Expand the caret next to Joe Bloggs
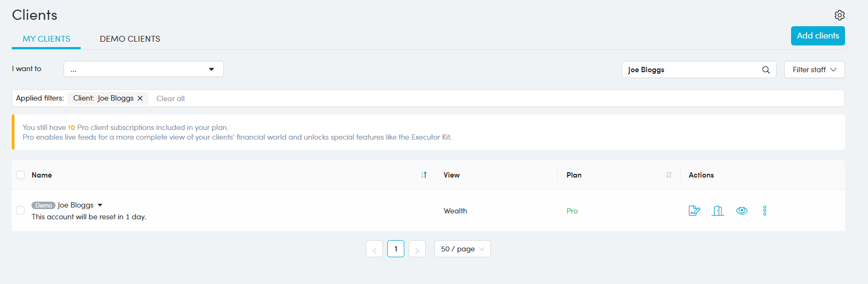Image resolution: width=868 pixels, height=284 pixels. coord(100,205)
